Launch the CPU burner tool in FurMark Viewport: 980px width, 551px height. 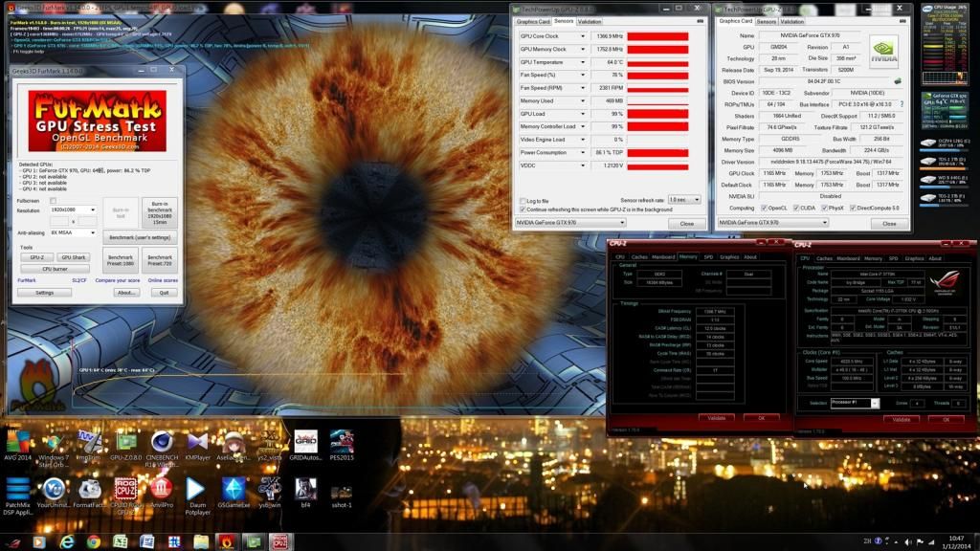pyautogui.click(x=55, y=269)
